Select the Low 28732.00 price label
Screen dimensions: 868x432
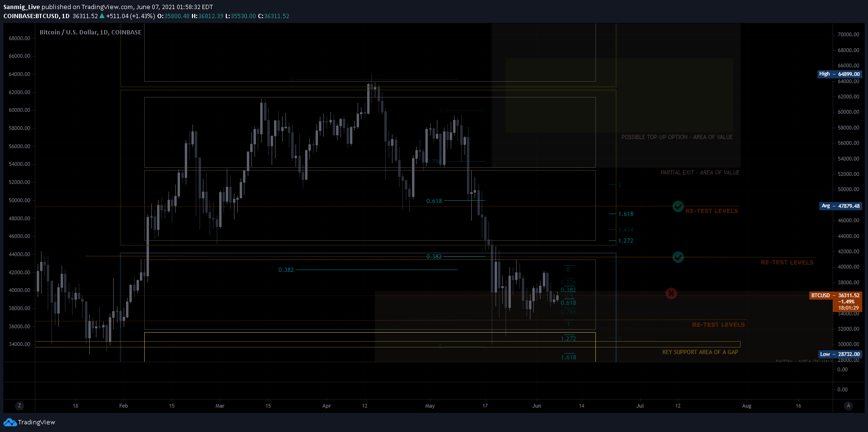click(x=840, y=354)
